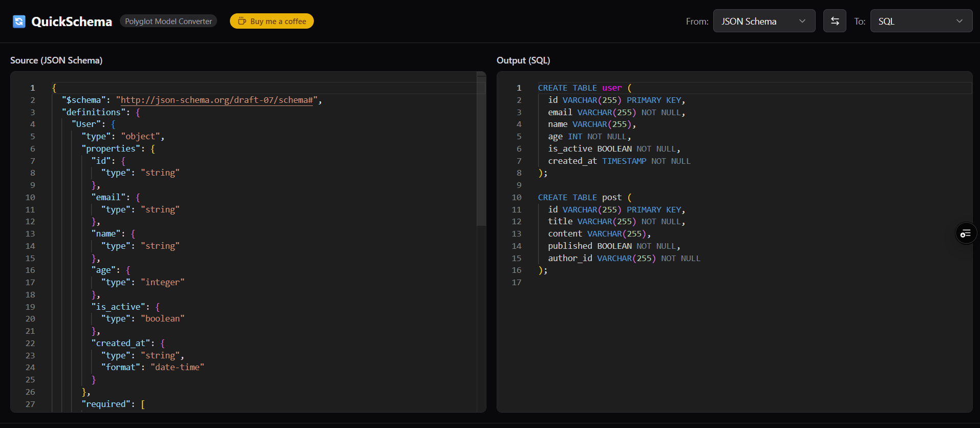Click the QuickSchema logo icon
980x428 pixels.
click(x=19, y=22)
